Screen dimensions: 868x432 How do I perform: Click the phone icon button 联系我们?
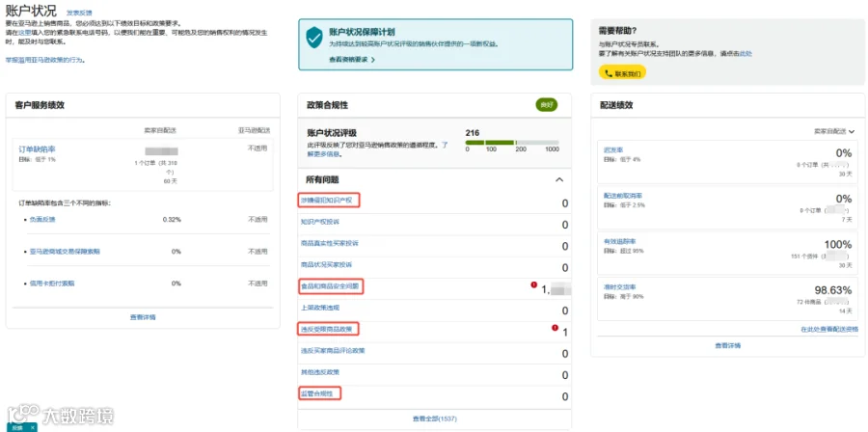click(622, 73)
